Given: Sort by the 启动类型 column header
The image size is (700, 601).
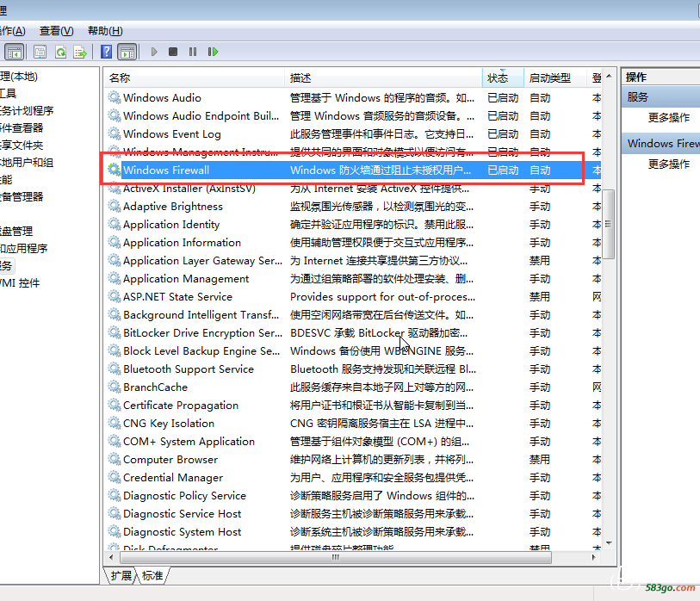Looking at the screenshot, I should [x=554, y=78].
